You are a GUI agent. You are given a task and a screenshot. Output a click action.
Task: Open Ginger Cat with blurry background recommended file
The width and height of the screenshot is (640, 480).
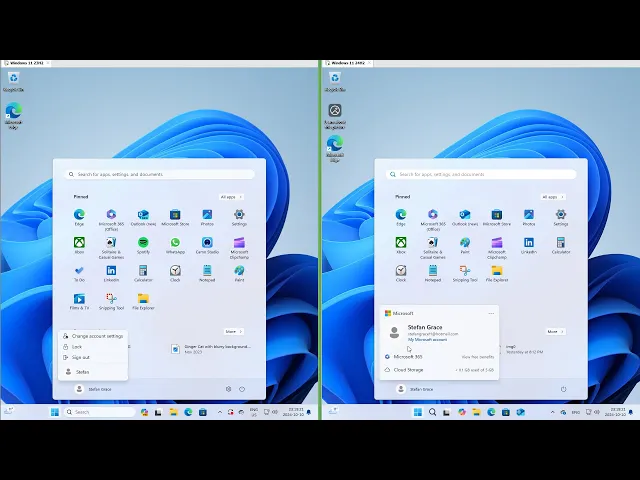(211, 349)
